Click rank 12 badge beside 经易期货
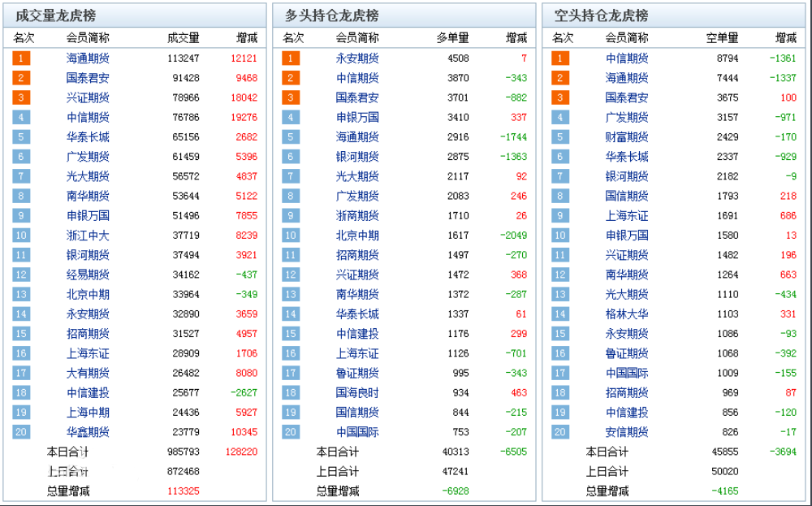This screenshot has width=812, height=506. (x=21, y=275)
